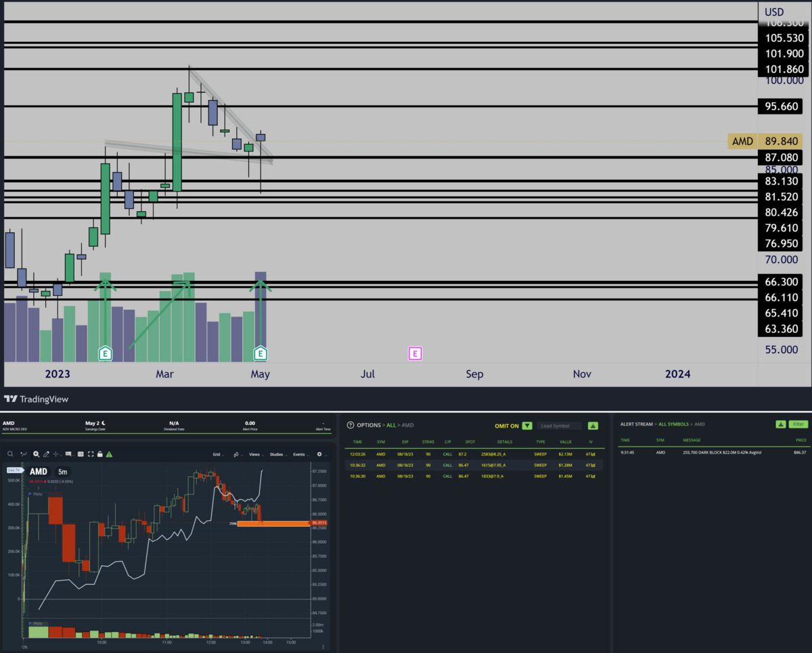This screenshot has width=812, height=653.
Task: Open the chart settings gear menu
Action: click(x=320, y=455)
